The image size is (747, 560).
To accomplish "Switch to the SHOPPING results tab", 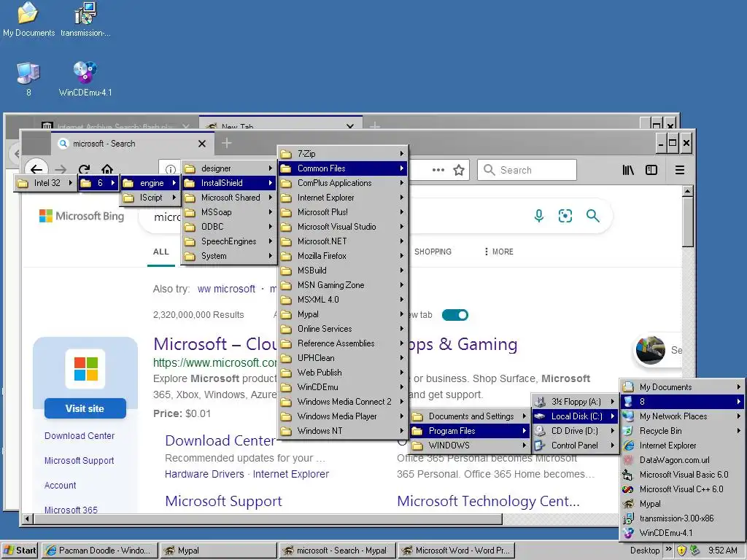I will tap(433, 252).
